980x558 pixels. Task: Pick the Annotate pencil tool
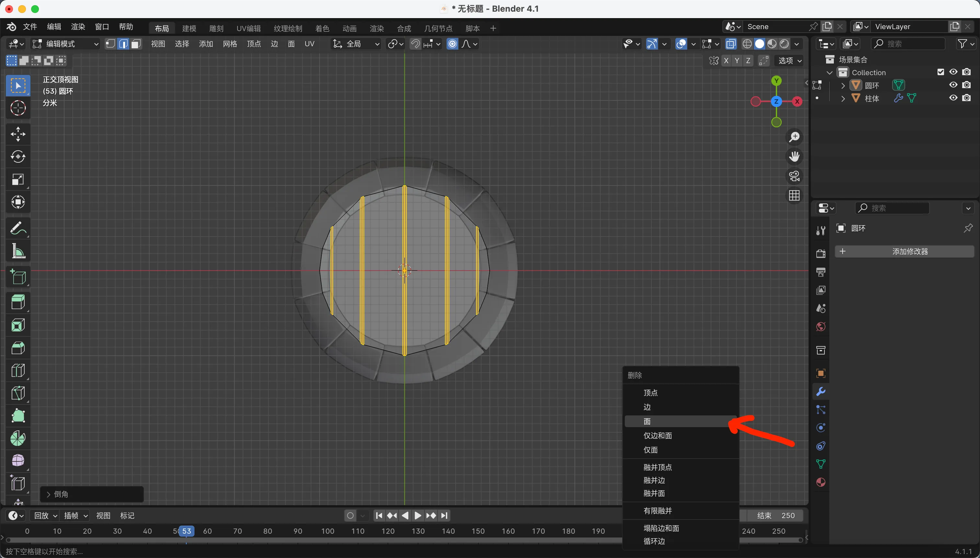(x=17, y=228)
